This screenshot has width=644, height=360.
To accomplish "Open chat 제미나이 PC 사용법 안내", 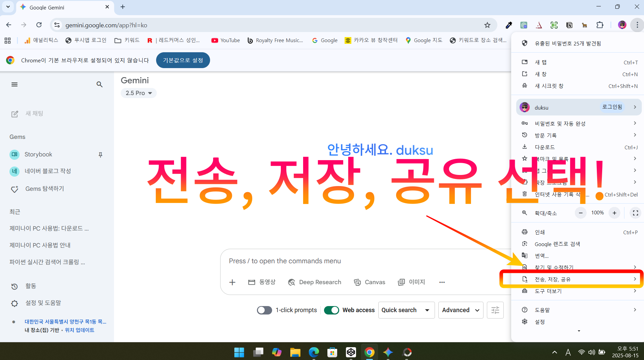I will coord(40,245).
